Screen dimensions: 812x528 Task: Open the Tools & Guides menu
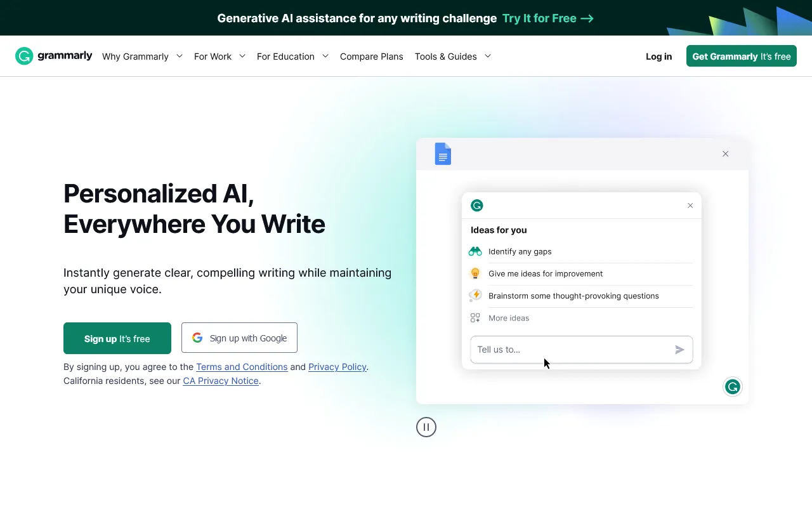click(446, 56)
